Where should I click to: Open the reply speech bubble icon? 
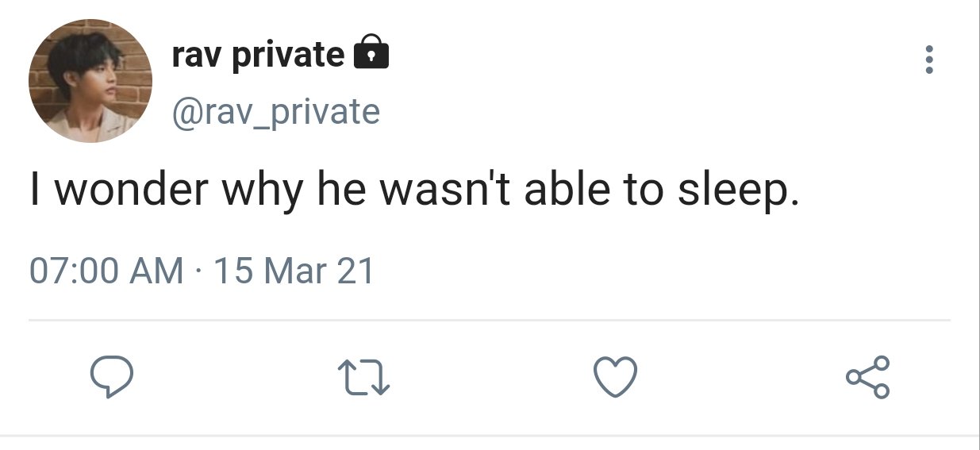click(x=110, y=377)
